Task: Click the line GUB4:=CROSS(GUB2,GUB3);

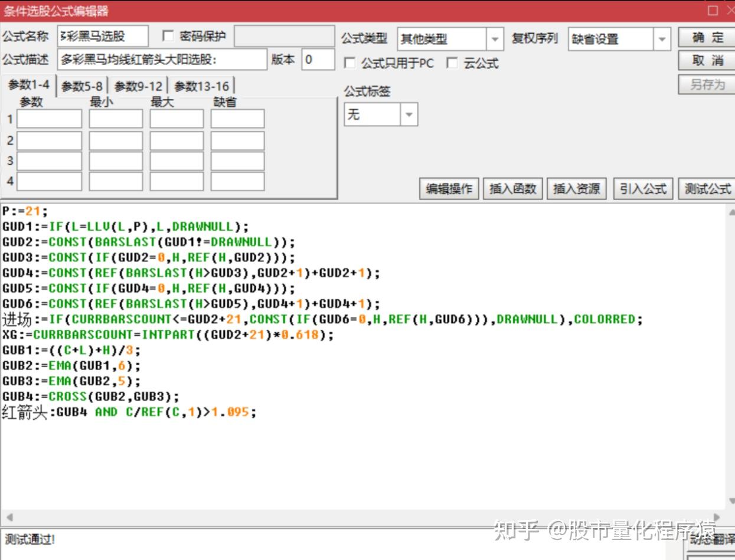Action: coord(90,397)
